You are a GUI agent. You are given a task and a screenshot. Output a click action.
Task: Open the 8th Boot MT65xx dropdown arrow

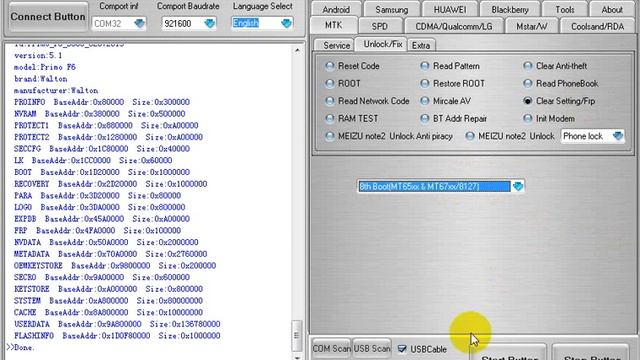pyautogui.click(x=518, y=186)
